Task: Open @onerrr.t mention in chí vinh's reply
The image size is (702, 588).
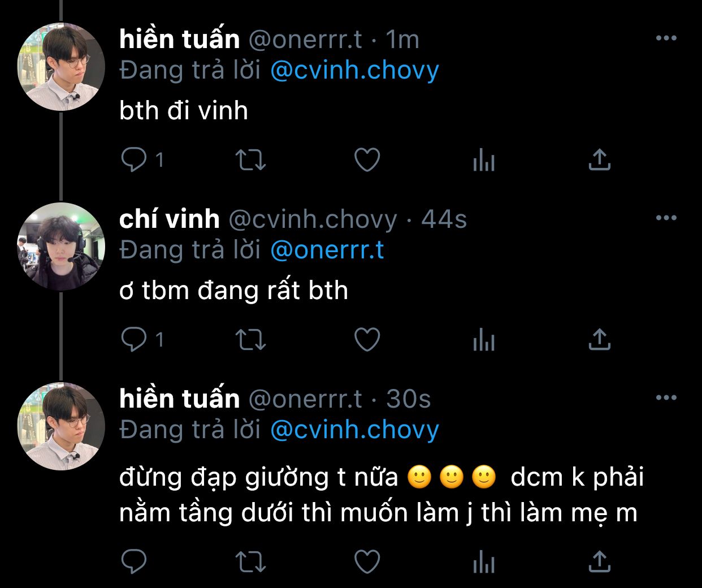Action: (327, 250)
